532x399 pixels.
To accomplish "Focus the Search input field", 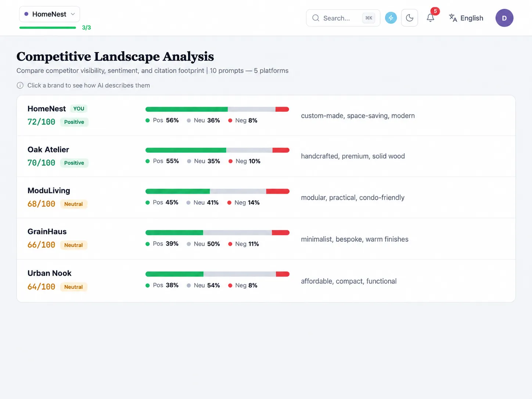I will point(343,18).
